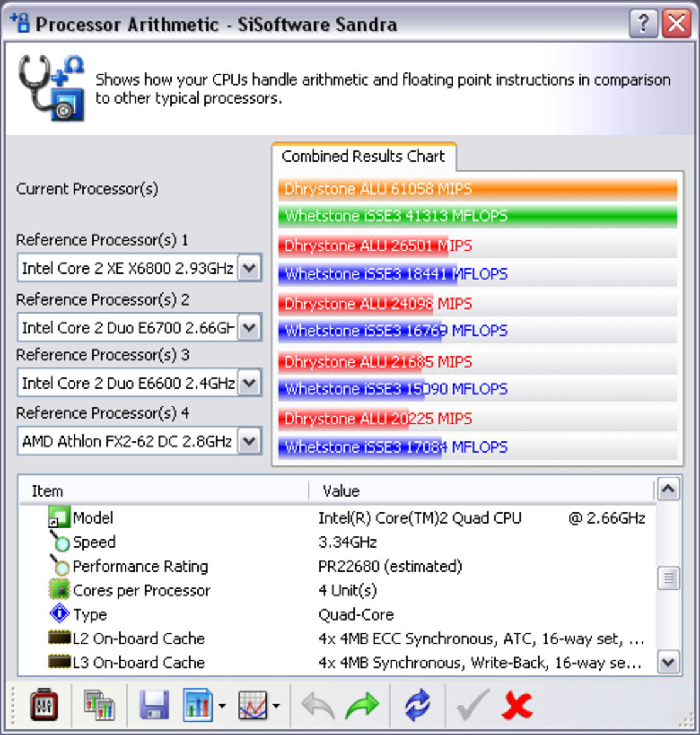Click the list's scroll down arrow
This screenshot has height=735, width=700.
click(x=668, y=662)
